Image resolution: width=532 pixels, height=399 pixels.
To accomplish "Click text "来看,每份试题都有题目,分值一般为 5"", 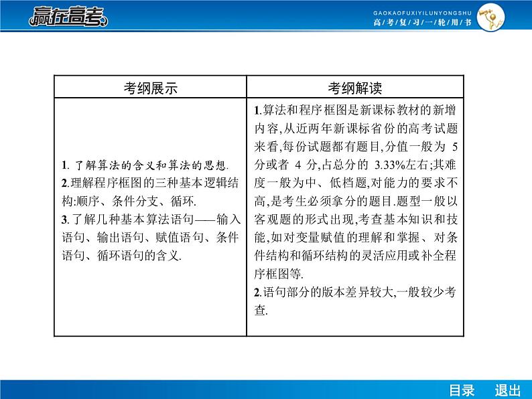I will coord(356,147).
